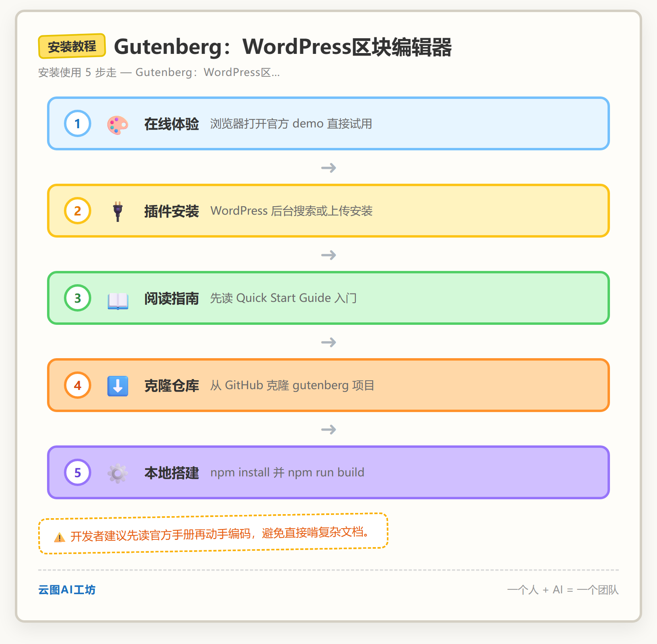The width and height of the screenshot is (657, 644).
Task: Click the text 先读 Quick Start Guide 入门
Action: (283, 298)
